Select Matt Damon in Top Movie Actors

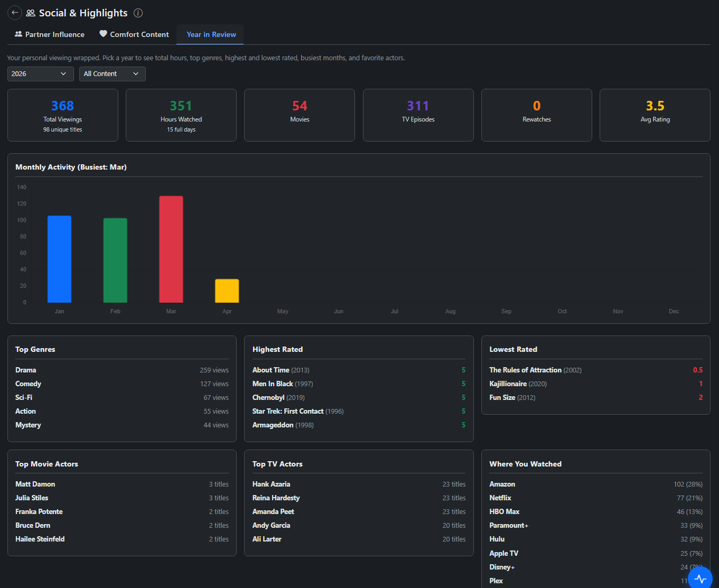[x=35, y=484]
